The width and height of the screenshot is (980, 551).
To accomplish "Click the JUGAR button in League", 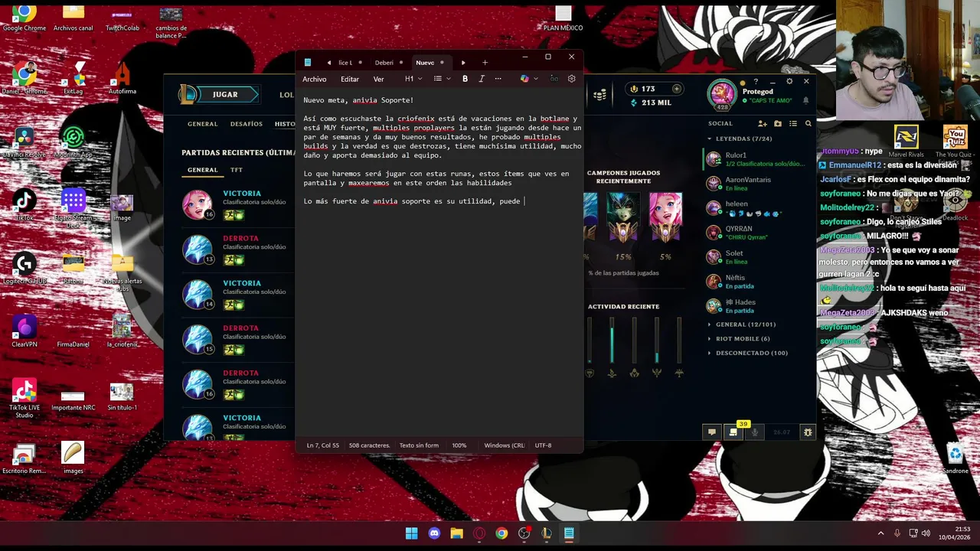I will [224, 95].
